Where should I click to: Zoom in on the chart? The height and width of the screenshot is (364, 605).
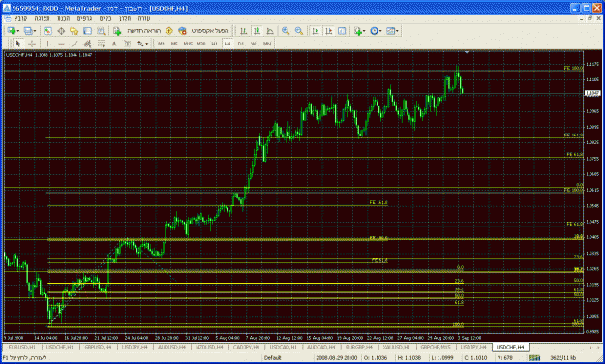tap(286, 31)
